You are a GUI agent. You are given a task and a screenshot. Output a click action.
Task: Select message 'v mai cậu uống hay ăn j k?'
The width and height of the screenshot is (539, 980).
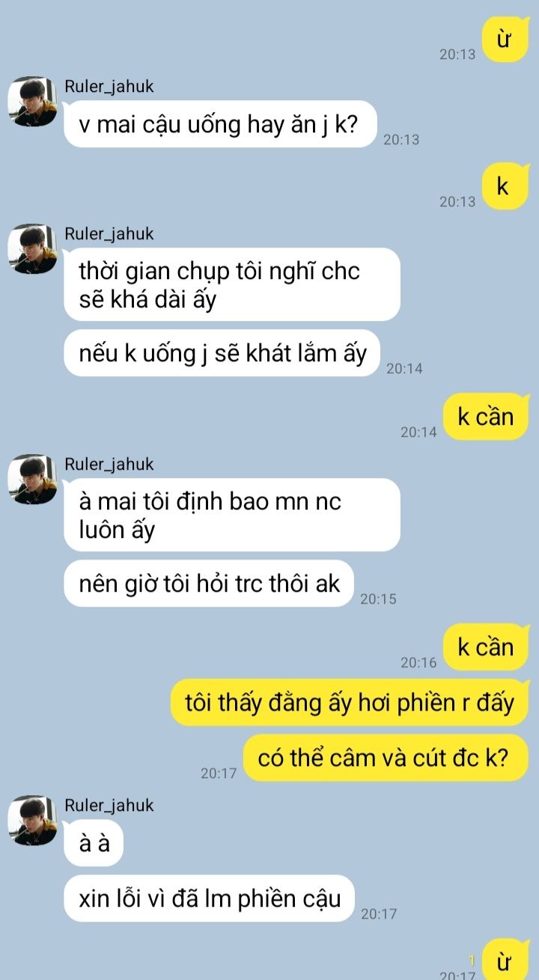[x=220, y=124]
